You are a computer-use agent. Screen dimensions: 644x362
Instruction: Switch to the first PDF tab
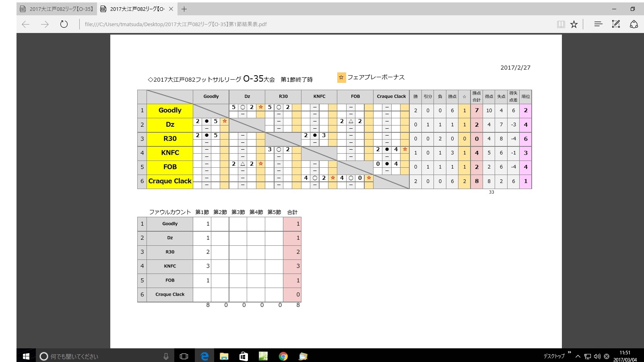tap(56, 9)
